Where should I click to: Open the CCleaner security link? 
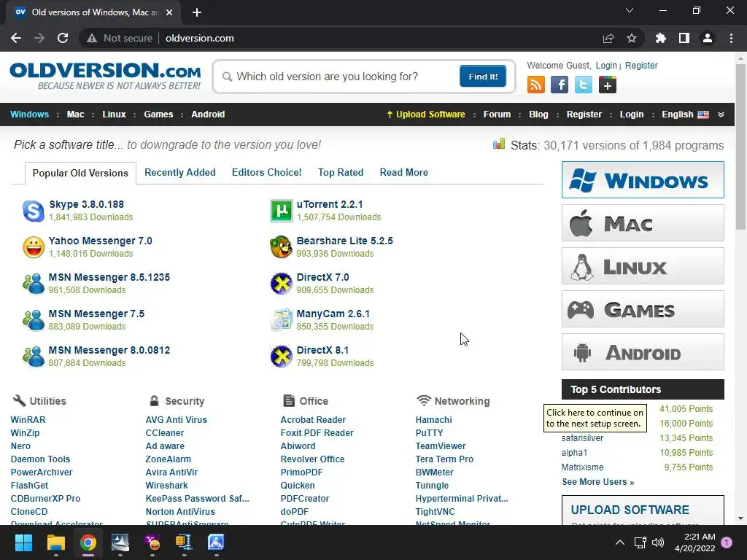(x=164, y=433)
